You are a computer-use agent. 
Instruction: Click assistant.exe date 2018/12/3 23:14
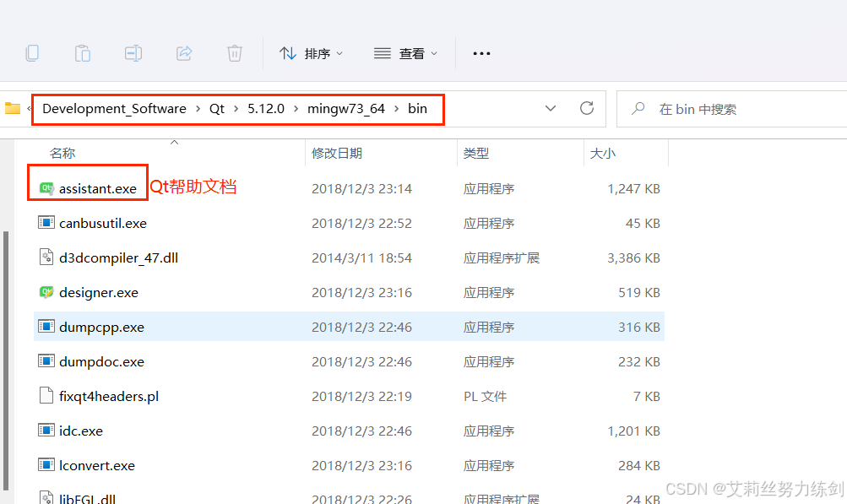pos(361,188)
